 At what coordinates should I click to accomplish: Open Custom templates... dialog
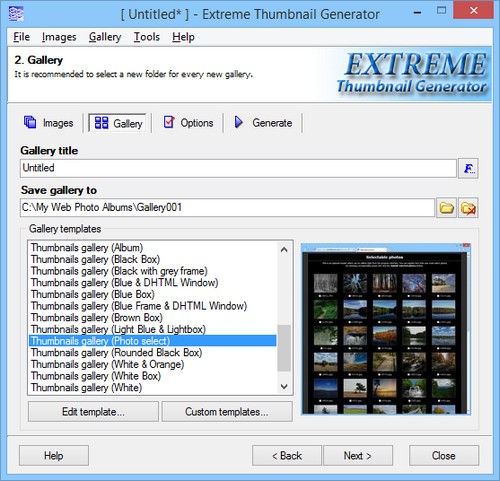coord(227,412)
